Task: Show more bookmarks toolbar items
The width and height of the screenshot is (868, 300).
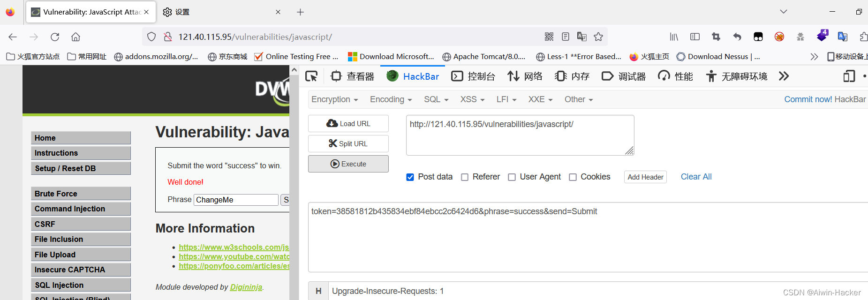Action: point(814,57)
